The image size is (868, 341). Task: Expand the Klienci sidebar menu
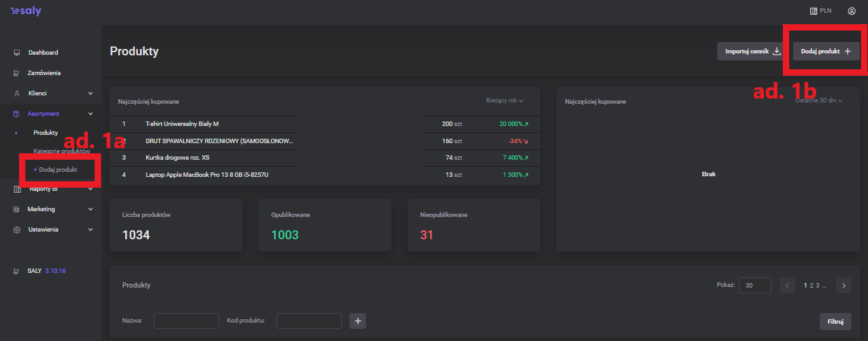(x=90, y=94)
